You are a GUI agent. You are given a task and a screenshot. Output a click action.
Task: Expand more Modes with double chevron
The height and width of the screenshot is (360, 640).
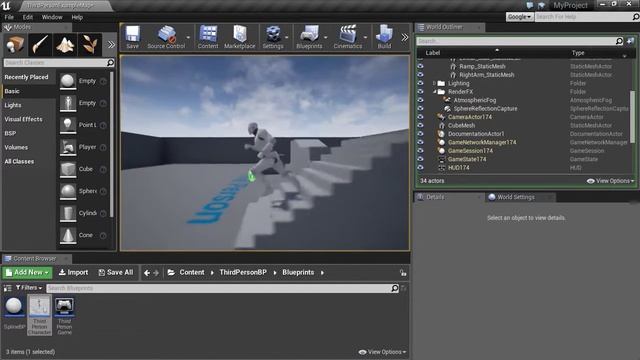111,44
